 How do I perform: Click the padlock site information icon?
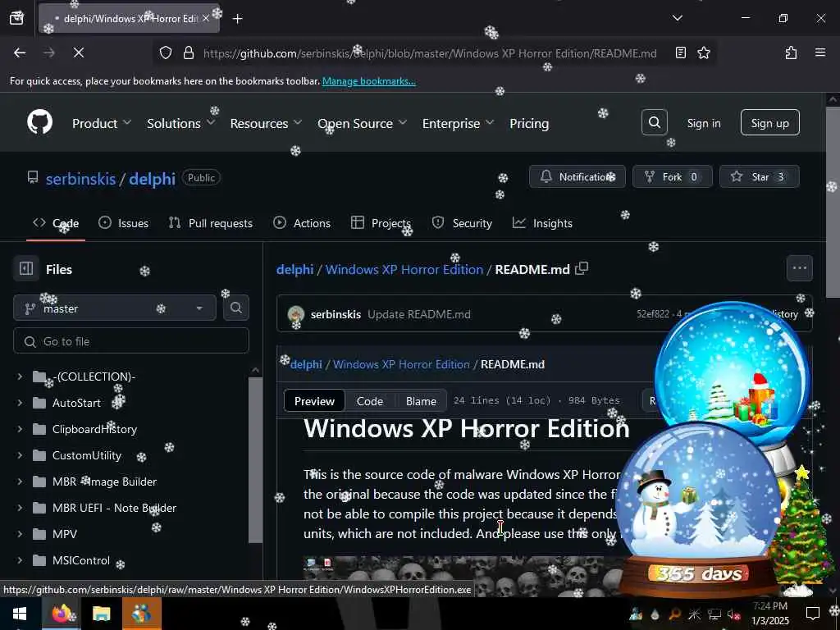coord(188,52)
